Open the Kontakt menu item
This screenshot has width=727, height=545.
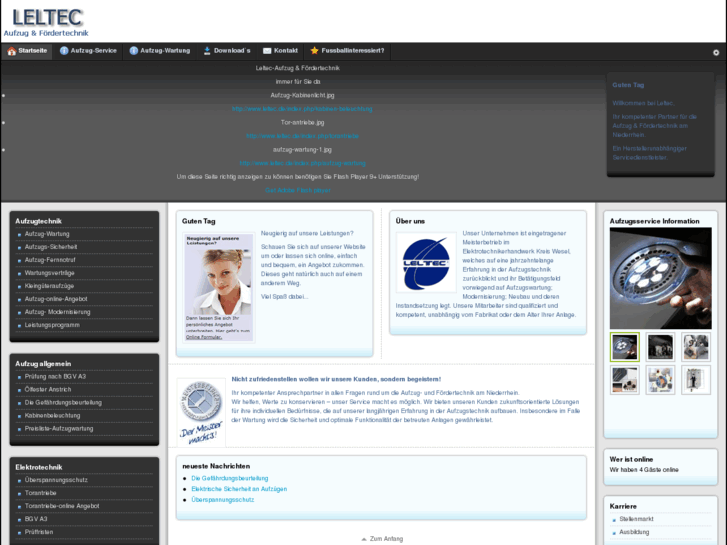[280, 51]
